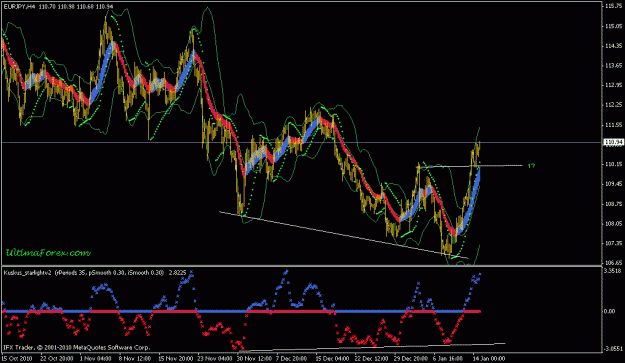The width and height of the screenshot is (625, 363).
Task: Click the current price tag 110.94
Action: click(614, 142)
